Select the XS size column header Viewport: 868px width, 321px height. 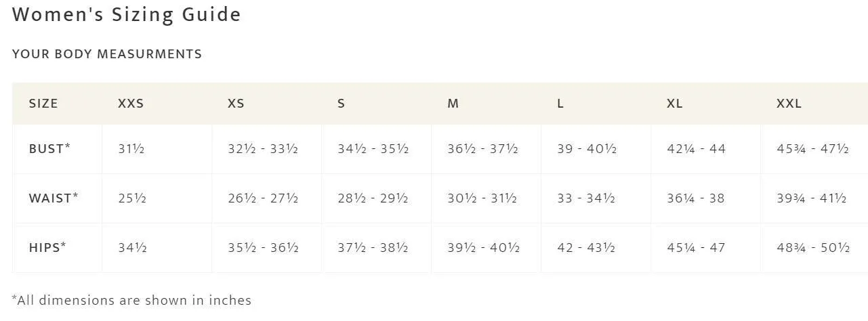(x=236, y=104)
